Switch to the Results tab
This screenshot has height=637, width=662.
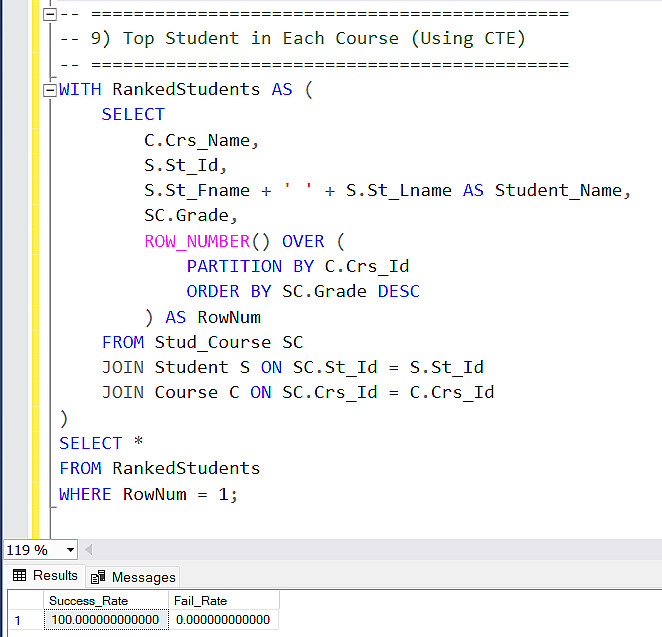coord(45,575)
